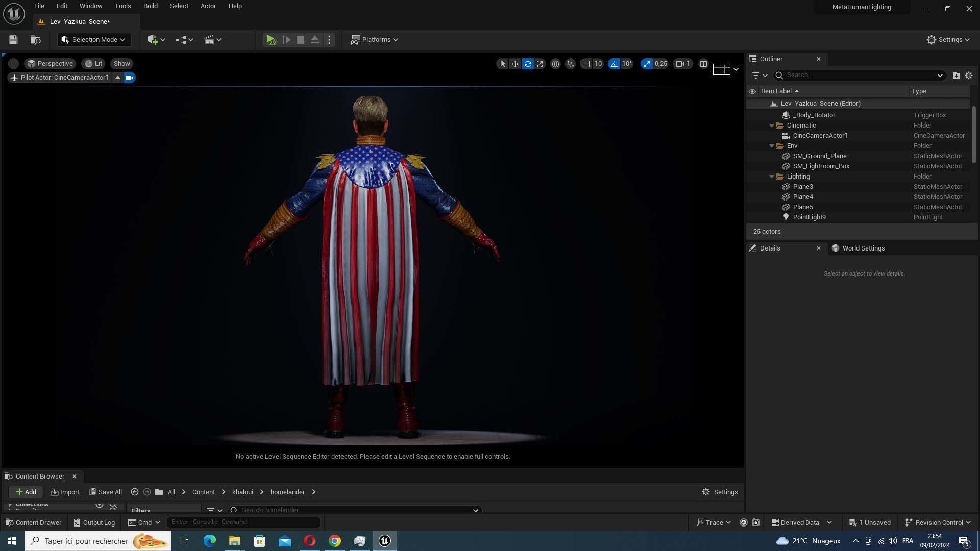Collapse the Env folder

772,146
